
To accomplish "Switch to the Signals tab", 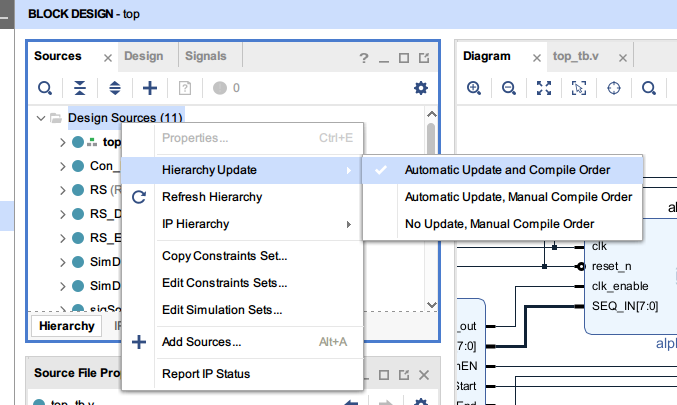I will click(x=205, y=56).
